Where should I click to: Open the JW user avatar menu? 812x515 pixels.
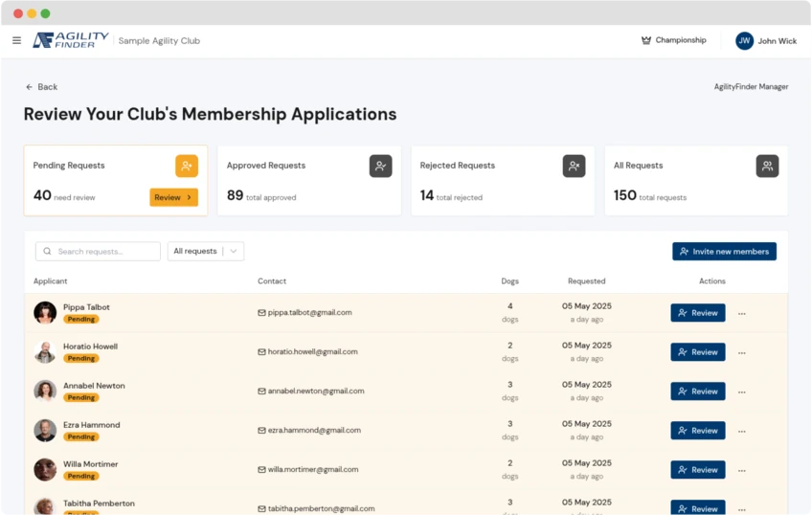[744, 41]
